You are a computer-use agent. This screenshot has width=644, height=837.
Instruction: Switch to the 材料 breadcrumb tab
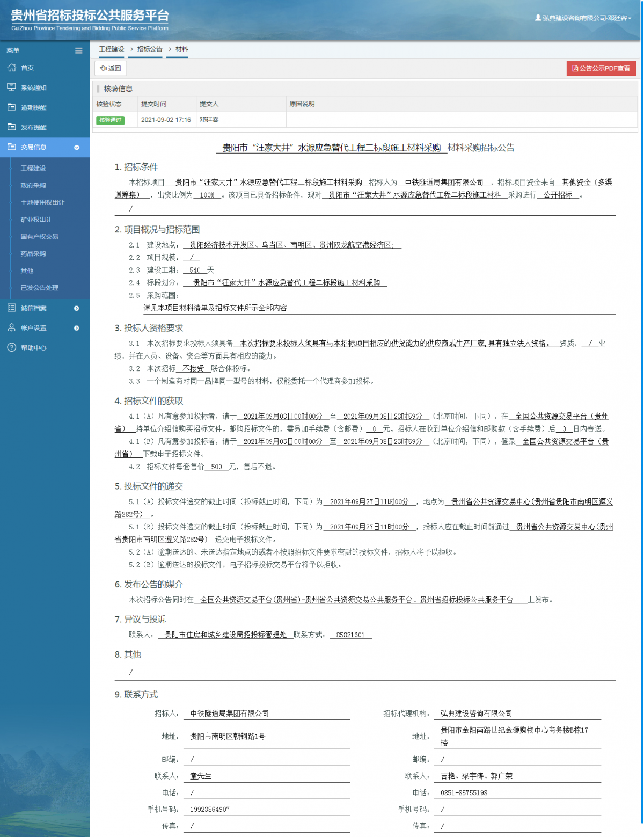click(x=177, y=49)
